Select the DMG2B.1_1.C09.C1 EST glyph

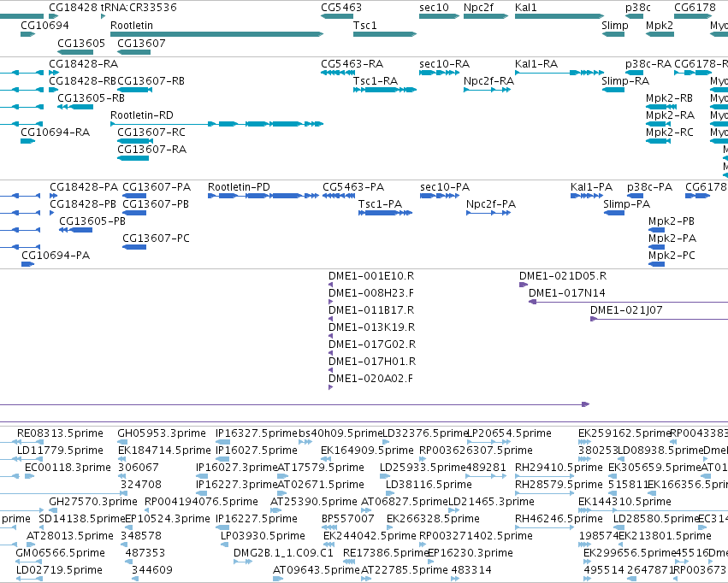[243, 562]
